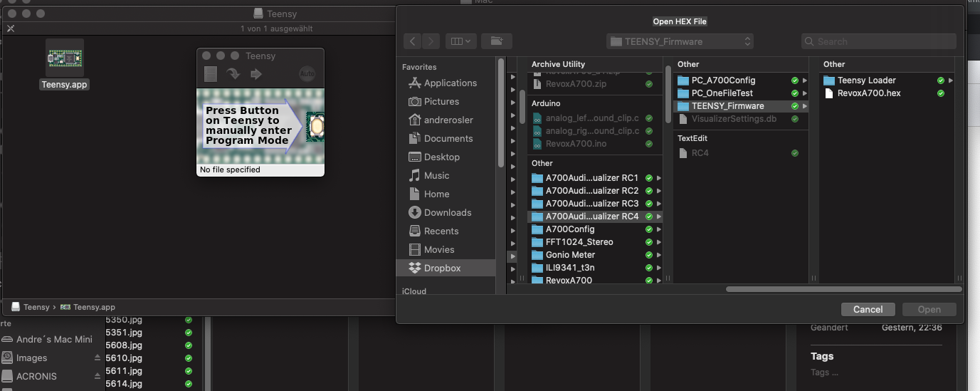
Task: Click Teensy.app in the Finder path bar
Action: pyautogui.click(x=88, y=307)
